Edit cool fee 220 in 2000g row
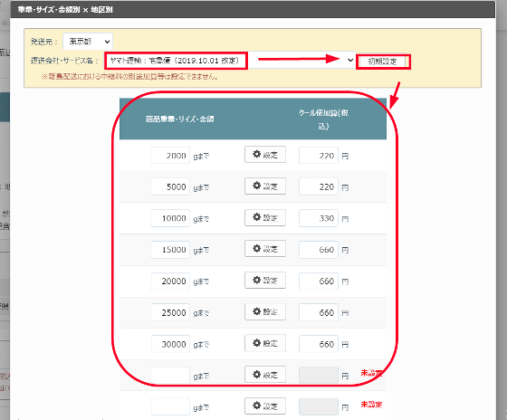The image size is (507, 420). coord(319,155)
